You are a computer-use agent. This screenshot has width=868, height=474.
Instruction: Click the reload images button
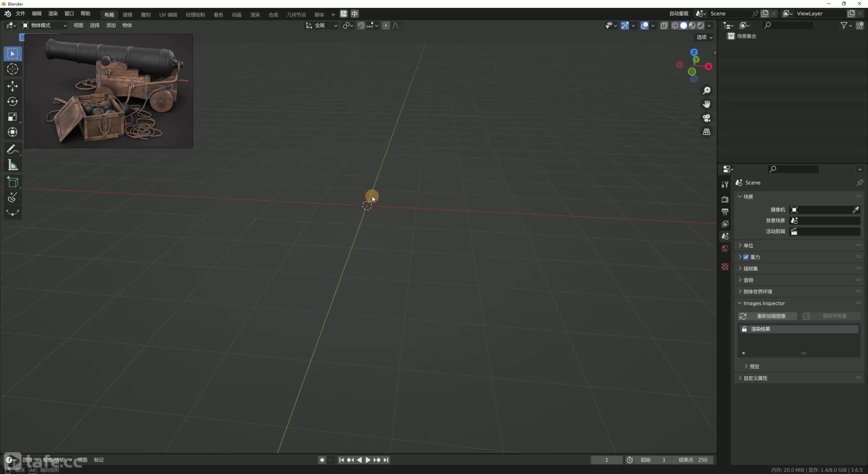[767, 316]
